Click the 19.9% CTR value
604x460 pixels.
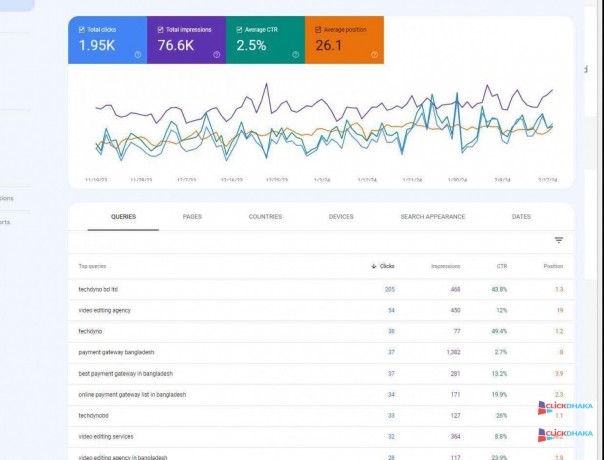click(x=499, y=395)
